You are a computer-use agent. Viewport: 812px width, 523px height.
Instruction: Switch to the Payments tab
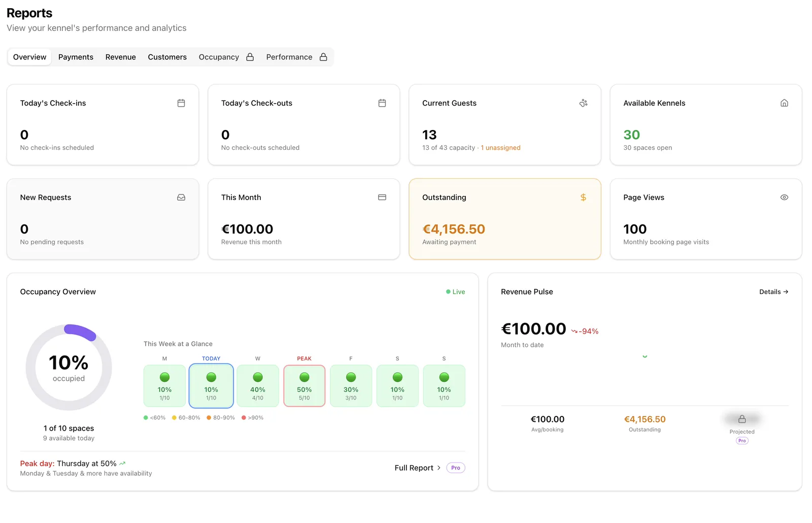76,57
